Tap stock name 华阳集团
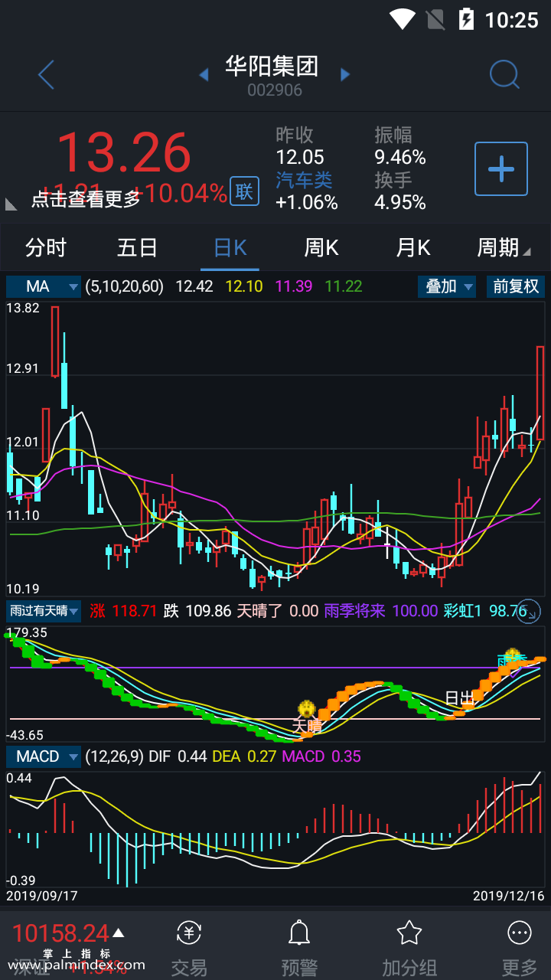Image resolution: width=551 pixels, height=980 pixels. [272, 66]
